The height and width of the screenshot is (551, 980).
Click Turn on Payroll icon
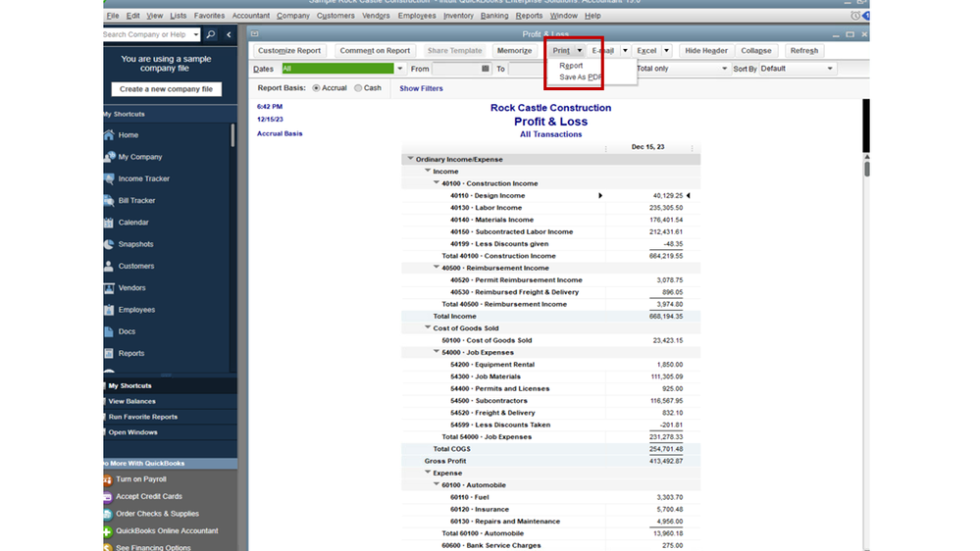point(108,479)
